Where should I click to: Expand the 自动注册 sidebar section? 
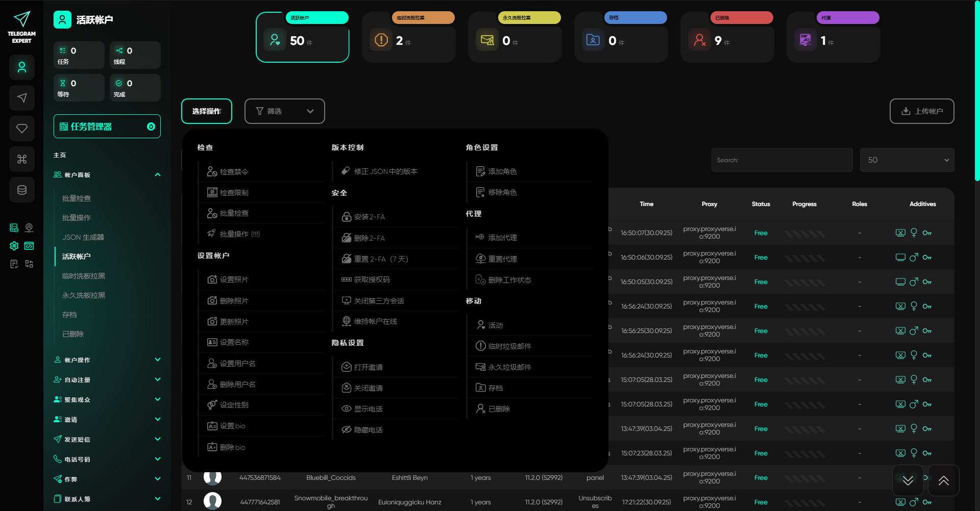pos(157,380)
